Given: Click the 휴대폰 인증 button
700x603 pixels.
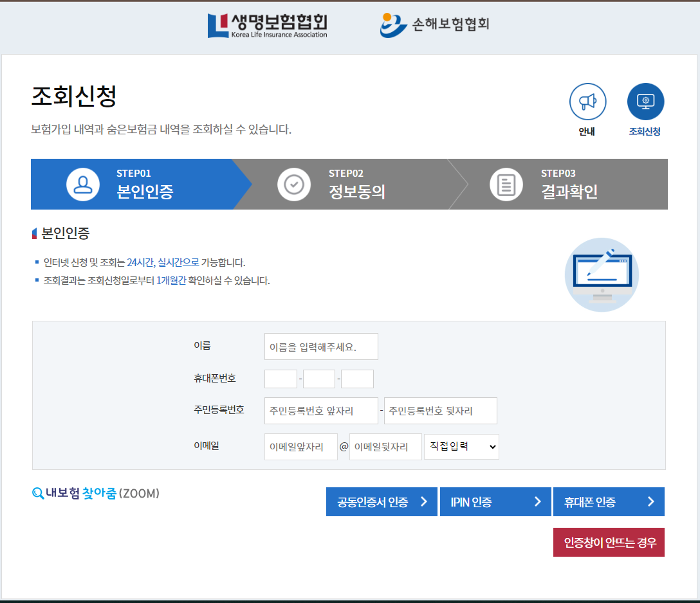Looking at the screenshot, I should (609, 501).
